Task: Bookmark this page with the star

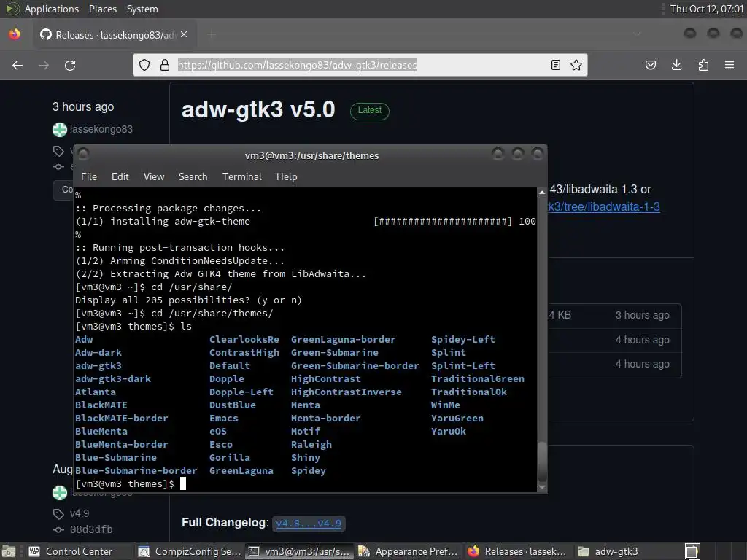Action: 576,65
